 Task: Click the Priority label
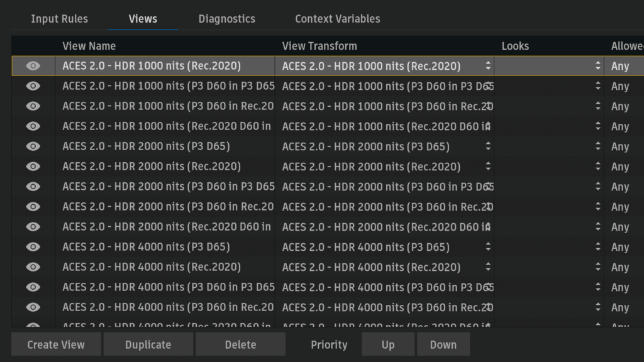tap(329, 344)
